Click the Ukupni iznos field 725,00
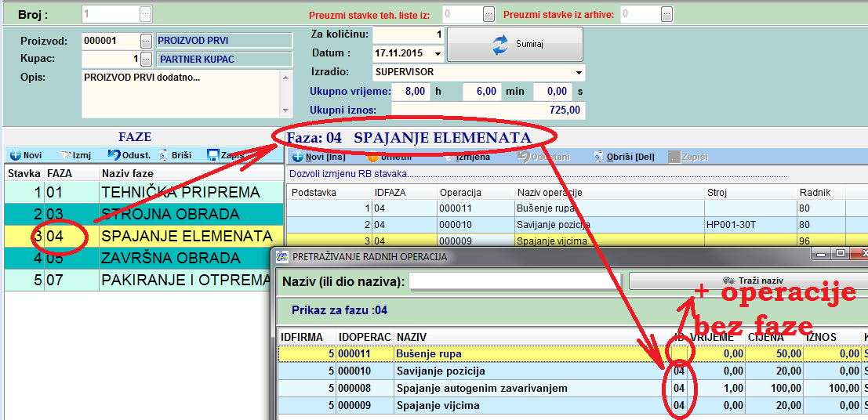The height and width of the screenshot is (420, 868). pos(488,110)
